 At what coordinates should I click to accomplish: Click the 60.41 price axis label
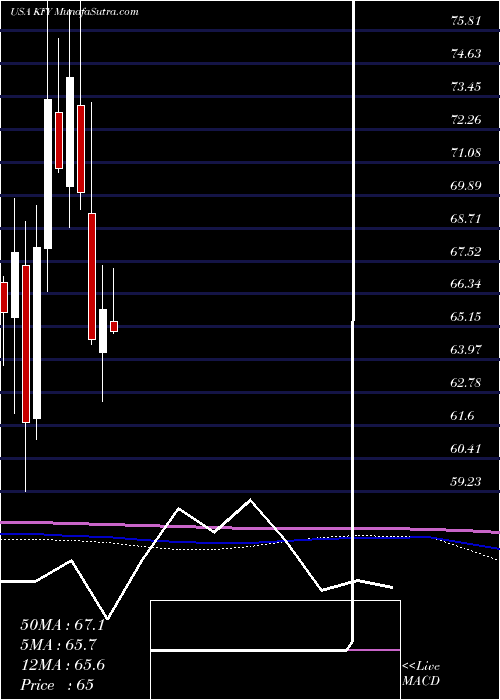tap(466, 448)
